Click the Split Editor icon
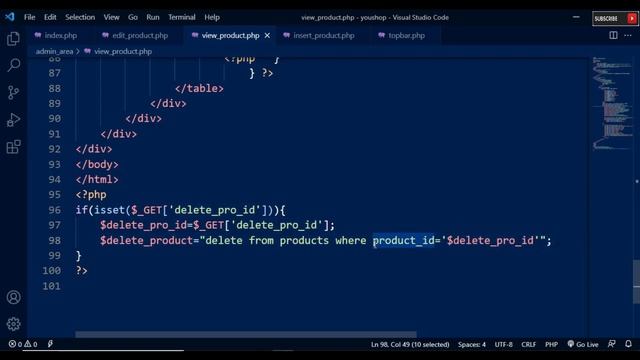Screen dimensions: 640x360 tap(613, 36)
